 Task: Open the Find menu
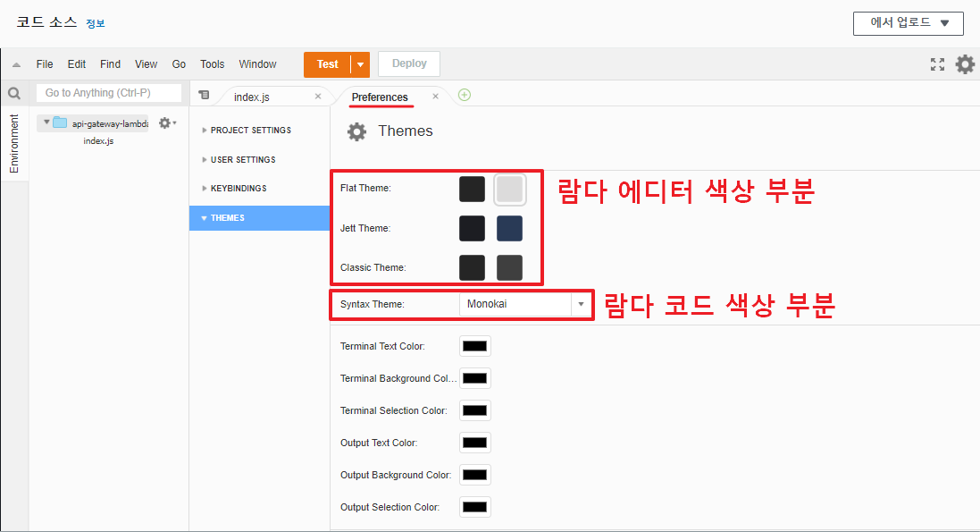tap(110, 64)
